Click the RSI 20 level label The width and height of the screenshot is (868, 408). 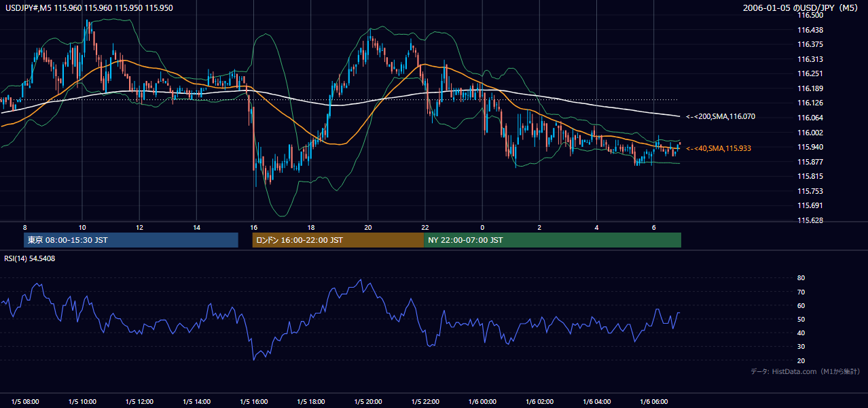point(801,360)
